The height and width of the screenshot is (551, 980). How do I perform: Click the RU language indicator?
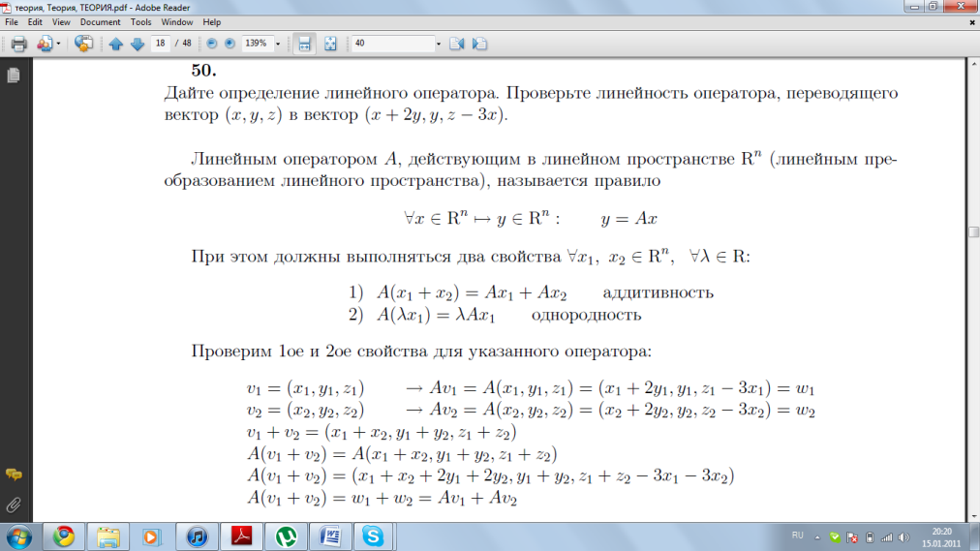tap(798, 536)
